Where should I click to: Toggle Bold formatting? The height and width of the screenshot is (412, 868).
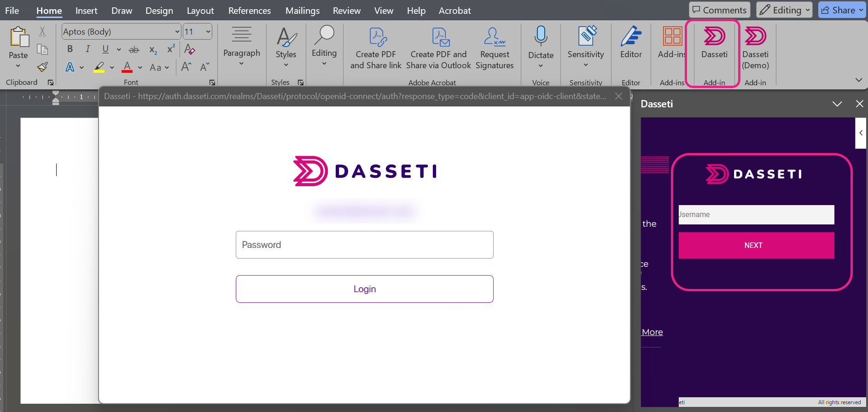coord(70,49)
